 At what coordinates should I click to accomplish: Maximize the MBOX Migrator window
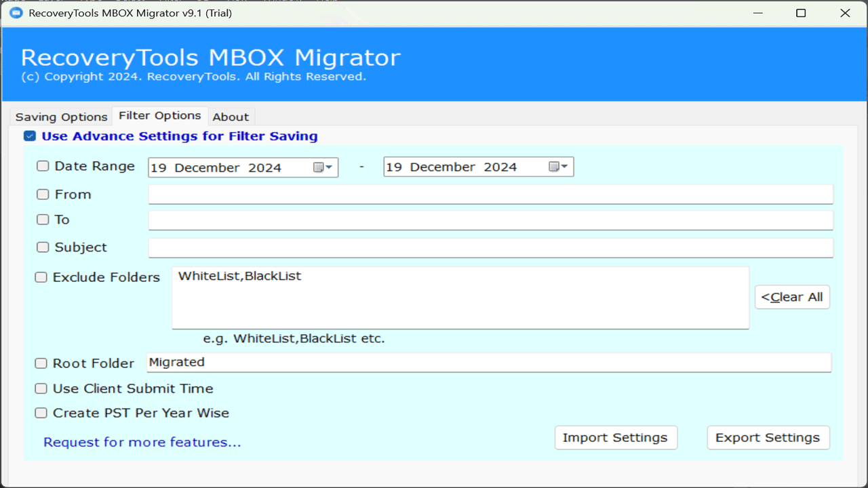[x=801, y=13]
